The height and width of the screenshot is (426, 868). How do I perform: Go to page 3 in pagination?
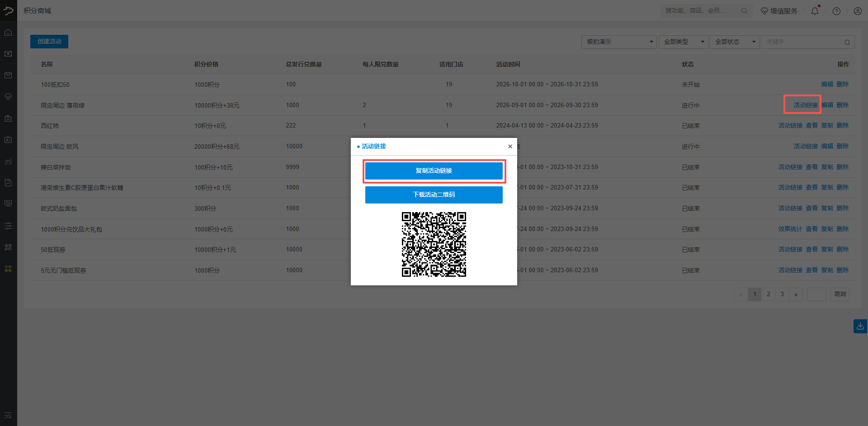click(782, 294)
